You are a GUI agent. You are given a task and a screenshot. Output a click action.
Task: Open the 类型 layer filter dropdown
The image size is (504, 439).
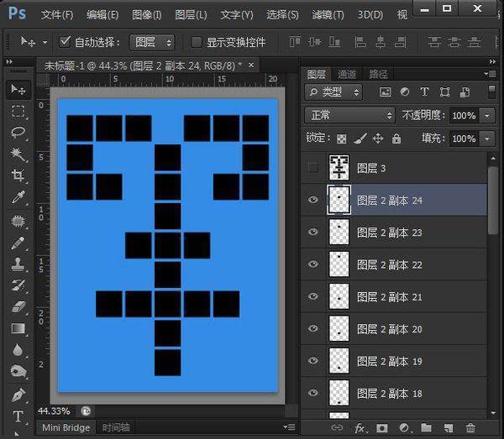click(333, 92)
